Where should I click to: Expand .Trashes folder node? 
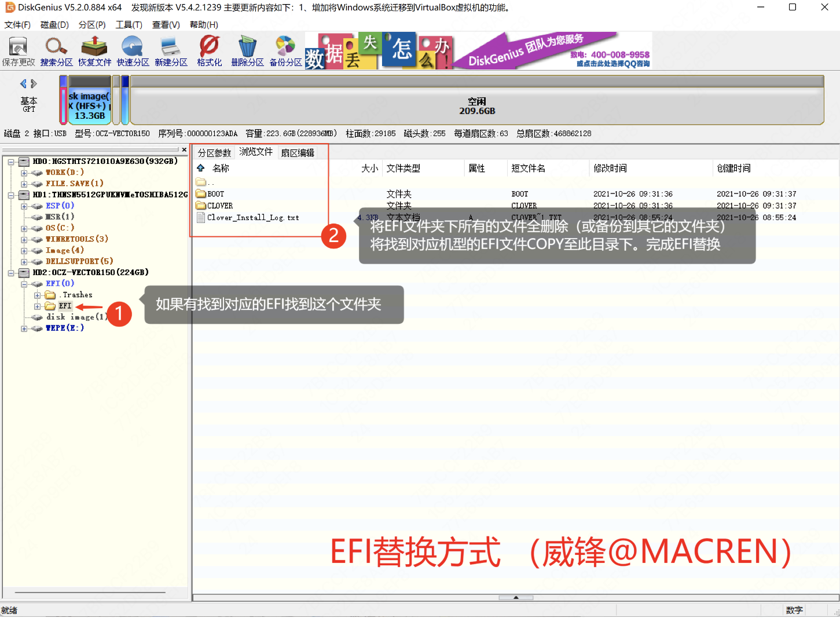[x=37, y=295]
